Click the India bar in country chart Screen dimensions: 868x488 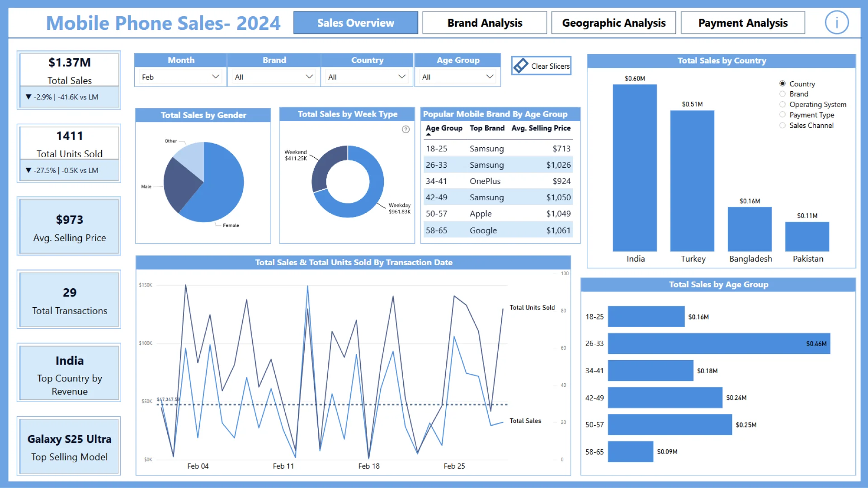[635, 168]
